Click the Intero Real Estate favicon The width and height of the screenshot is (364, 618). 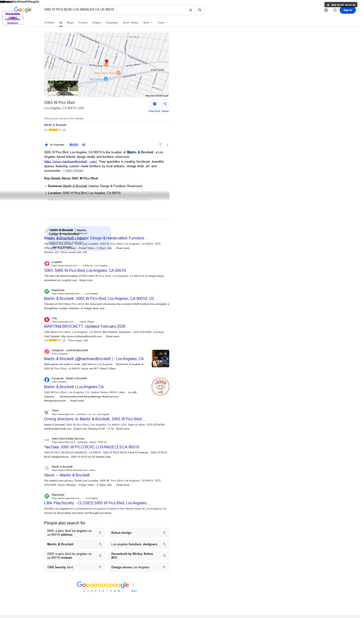47,445
